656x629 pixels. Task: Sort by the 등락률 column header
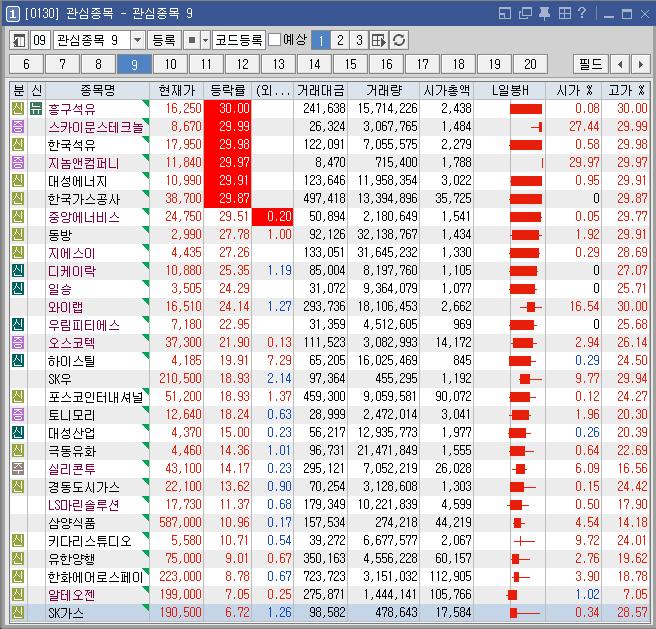[x=228, y=90]
